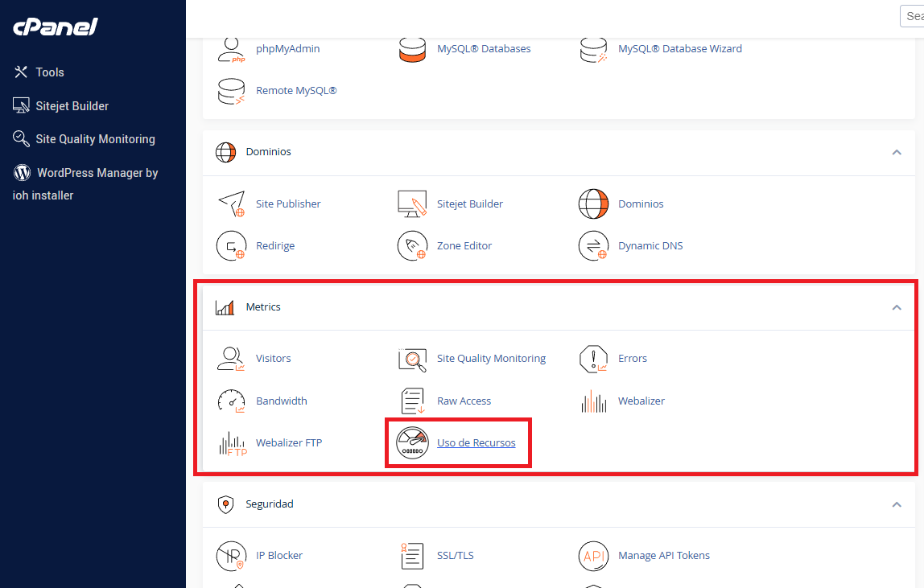Collapse the Metrics section chevron
This screenshot has height=588, width=924.
pos(897,307)
